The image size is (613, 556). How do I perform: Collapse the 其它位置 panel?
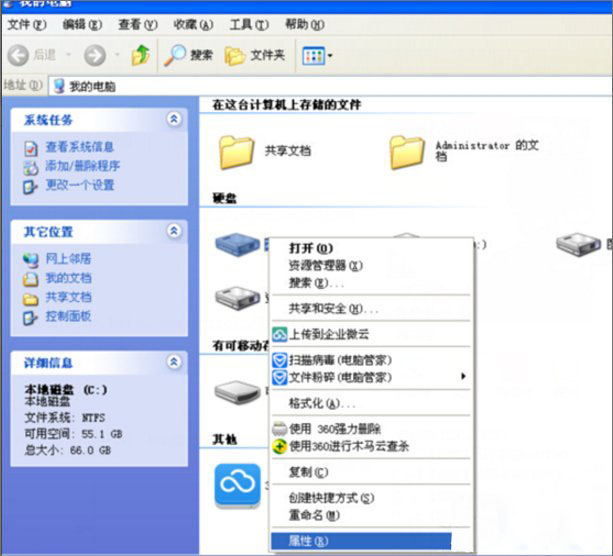coord(174,231)
